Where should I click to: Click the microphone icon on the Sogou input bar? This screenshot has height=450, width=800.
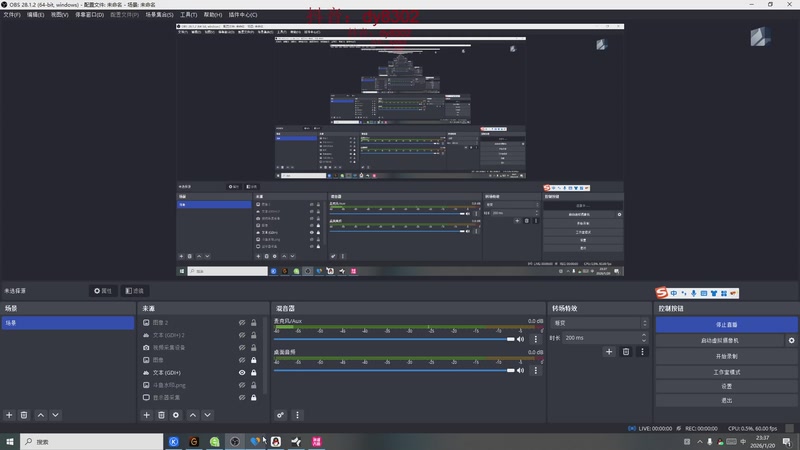(693, 293)
